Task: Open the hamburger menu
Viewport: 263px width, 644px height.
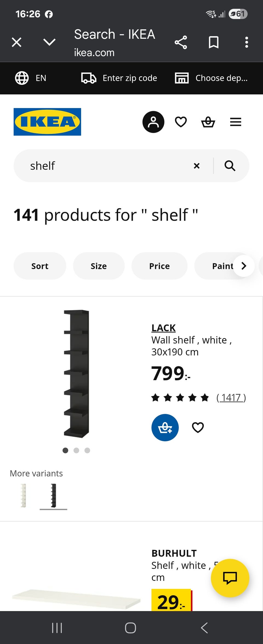Action: [236, 122]
